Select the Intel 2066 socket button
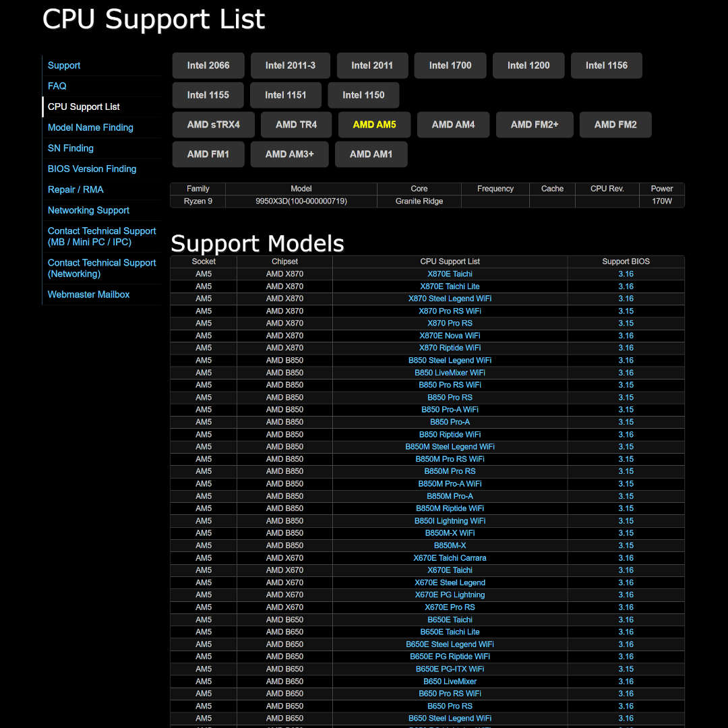Image resolution: width=728 pixels, height=728 pixels. 208,65
